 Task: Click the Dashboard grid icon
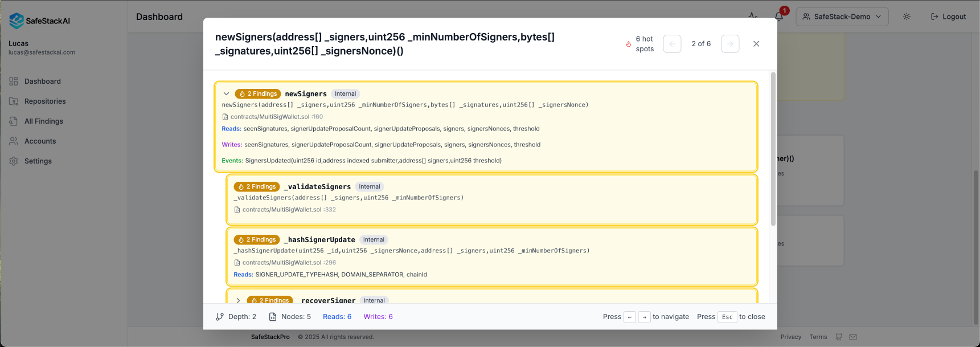tap(14, 81)
